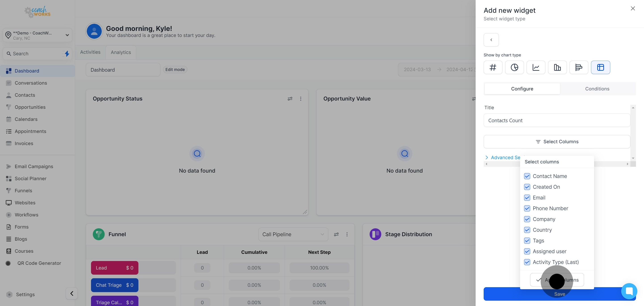
Task: Open the Call Pipeline dropdown
Action: click(x=293, y=234)
